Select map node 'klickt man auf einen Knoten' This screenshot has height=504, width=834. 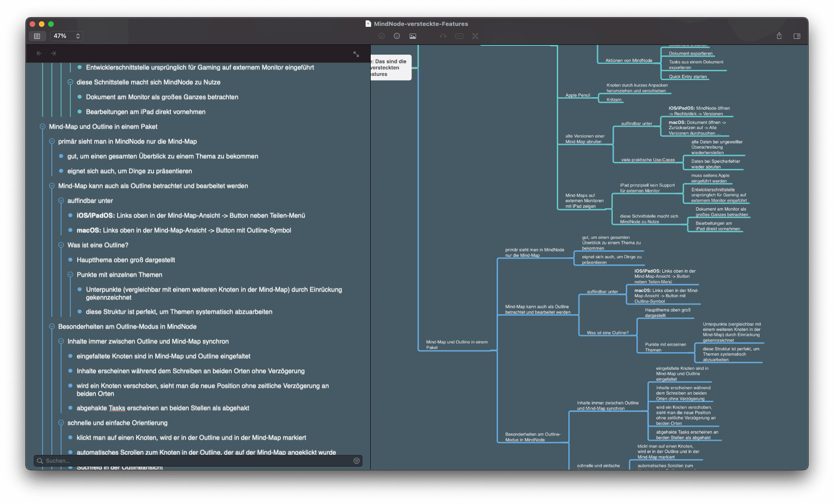668,452
